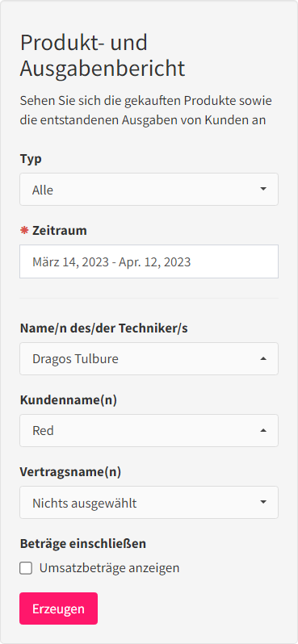
Task: Open the Nichts ausgewählt contract dropdown
Action: point(149,502)
